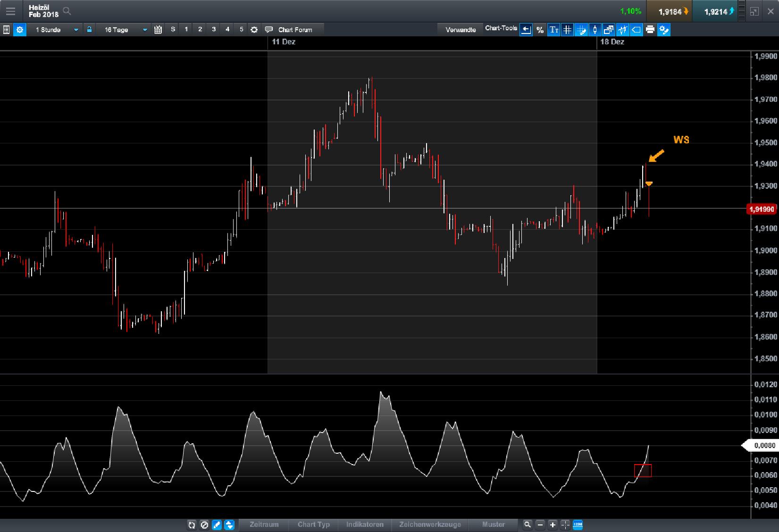
Task: Click the percent scale icon in Chart-Tools
Action: [540, 29]
